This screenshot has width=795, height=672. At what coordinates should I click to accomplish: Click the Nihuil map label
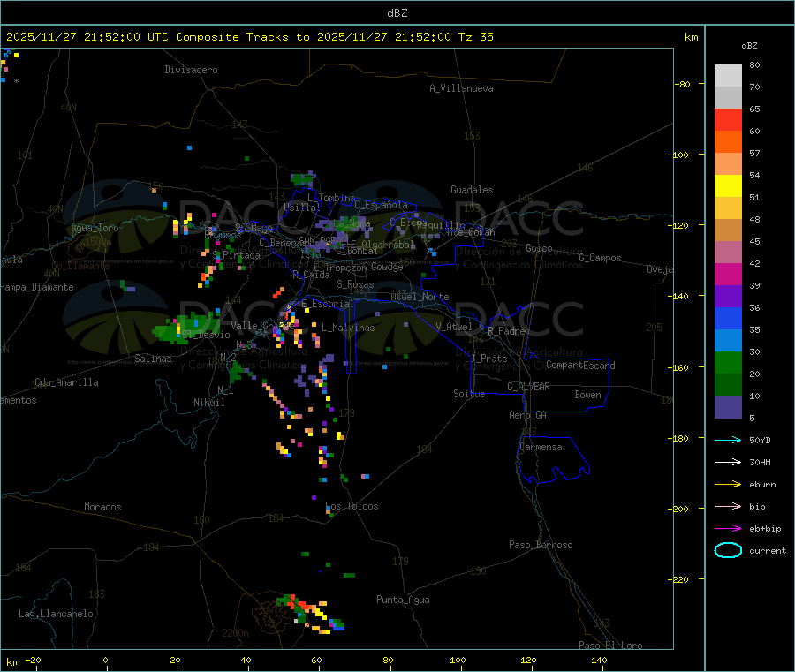(209, 403)
